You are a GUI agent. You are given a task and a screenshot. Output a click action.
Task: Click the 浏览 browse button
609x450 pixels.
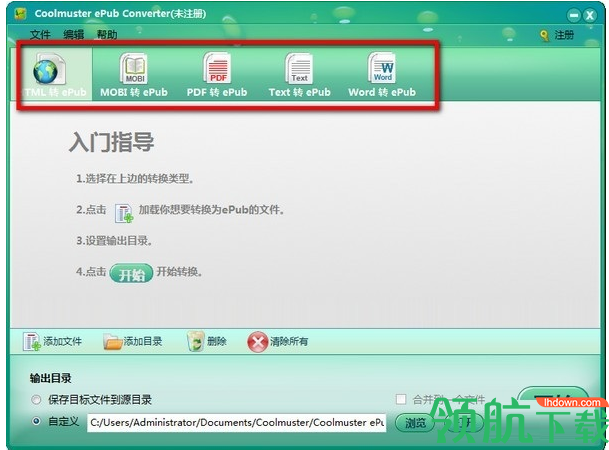[415, 423]
